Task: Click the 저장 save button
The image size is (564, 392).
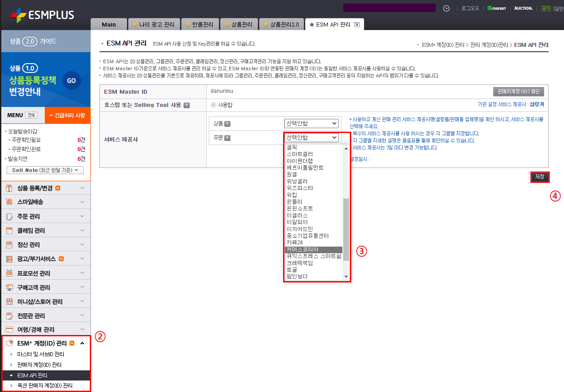Action: click(x=540, y=177)
